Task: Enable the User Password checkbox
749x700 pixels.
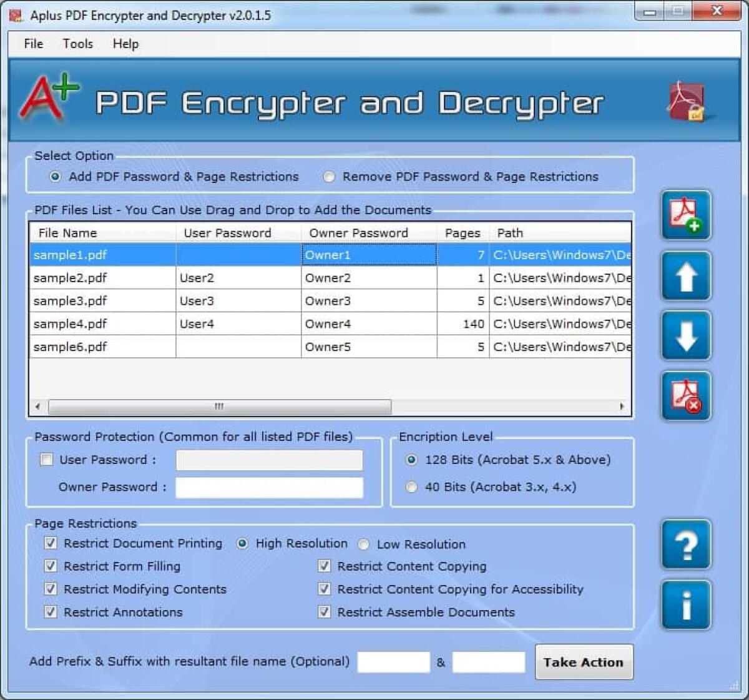Action: pyautogui.click(x=46, y=460)
